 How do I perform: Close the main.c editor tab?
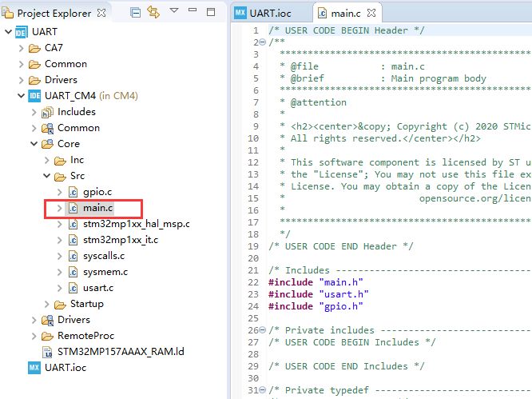coord(371,13)
